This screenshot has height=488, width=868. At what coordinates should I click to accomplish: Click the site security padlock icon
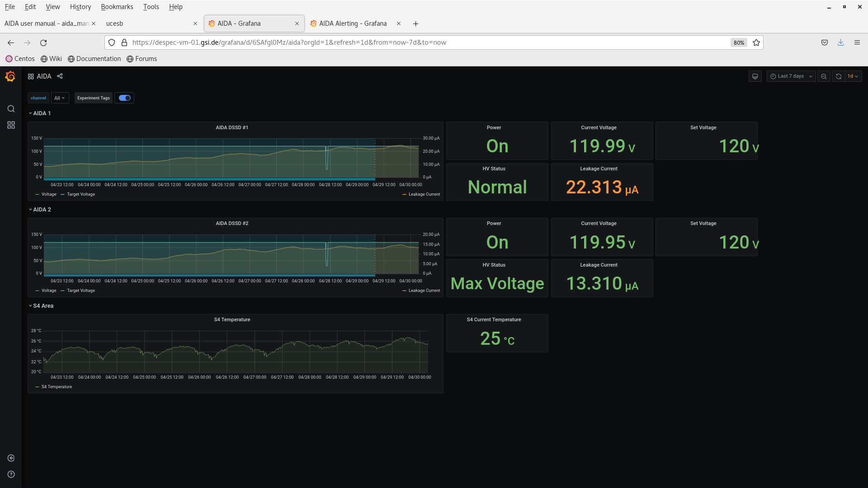pyautogui.click(x=124, y=42)
